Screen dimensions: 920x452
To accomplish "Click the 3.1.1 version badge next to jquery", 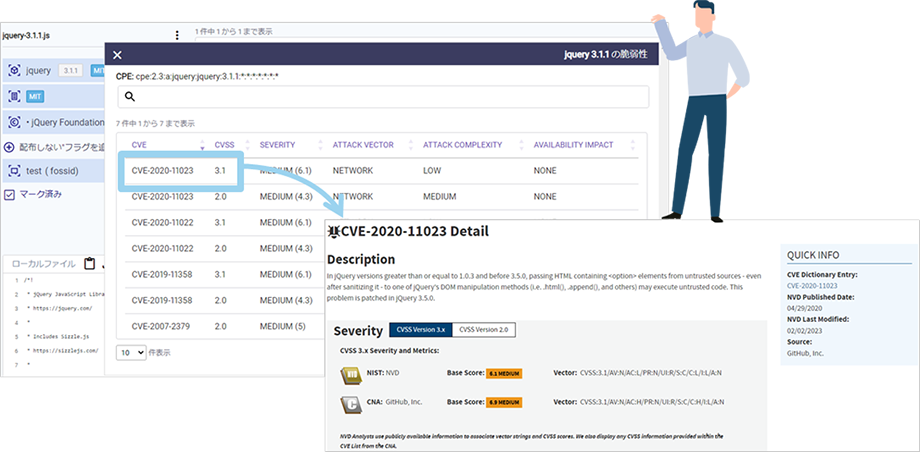I will [x=72, y=71].
